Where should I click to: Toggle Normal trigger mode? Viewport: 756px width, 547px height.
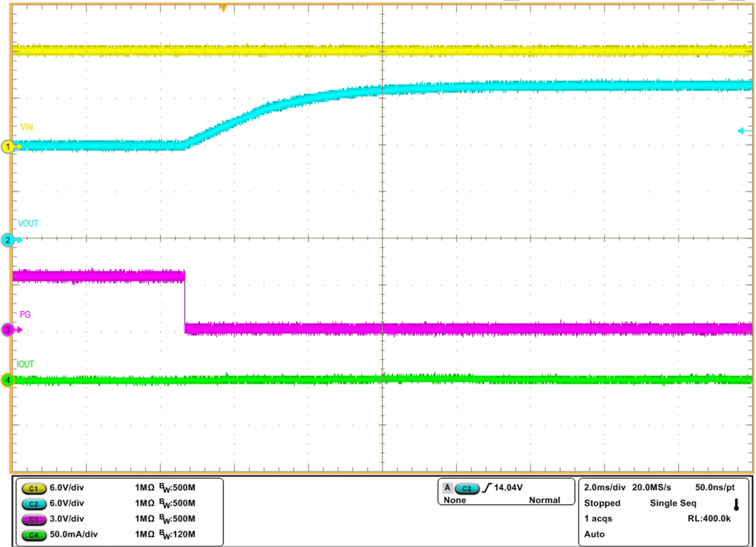point(545,500)
